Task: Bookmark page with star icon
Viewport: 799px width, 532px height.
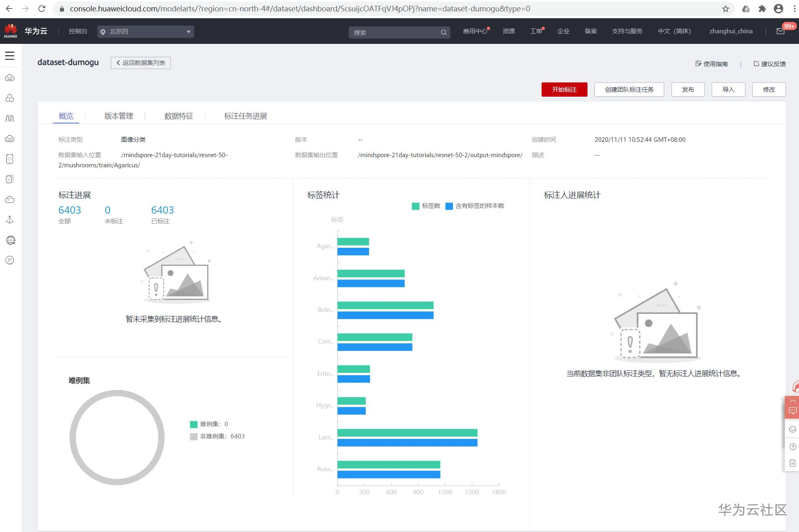Action: (726, 9)
